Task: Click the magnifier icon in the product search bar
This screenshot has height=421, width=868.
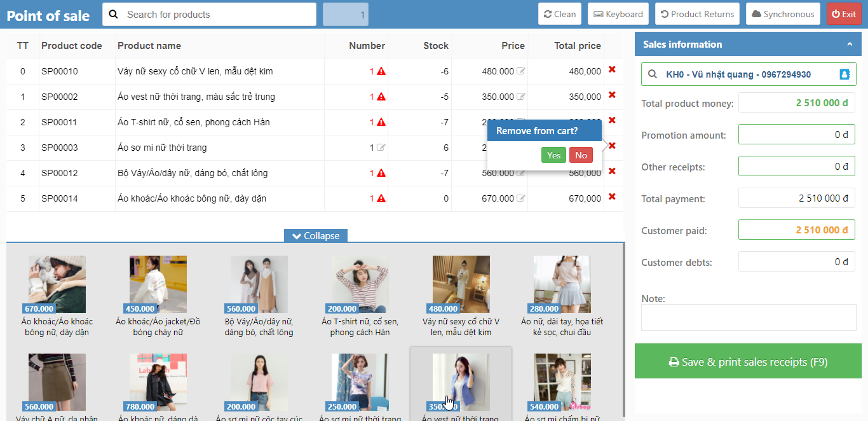Action: pyautogui.click(x=114, y=14)
